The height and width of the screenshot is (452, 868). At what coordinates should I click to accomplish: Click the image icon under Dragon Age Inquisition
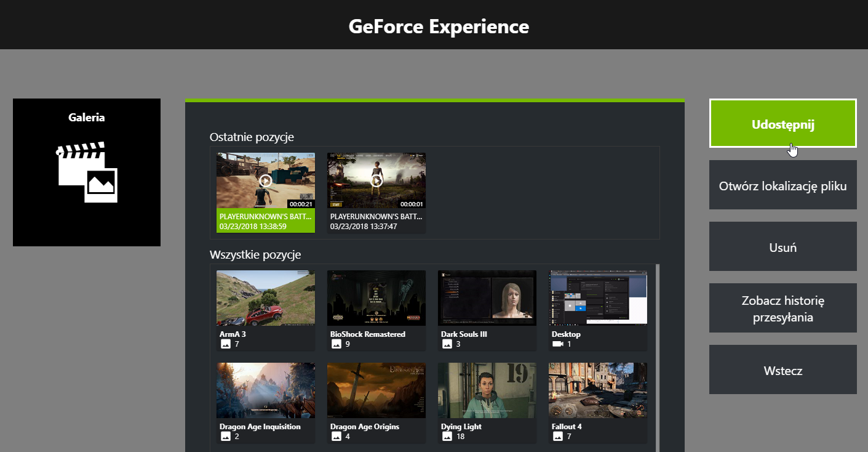(226, 437)
